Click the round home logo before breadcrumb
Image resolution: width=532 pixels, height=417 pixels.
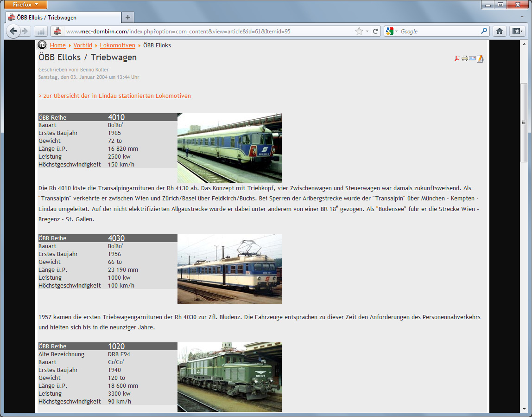pyautogui.click(x=42, y=45)
